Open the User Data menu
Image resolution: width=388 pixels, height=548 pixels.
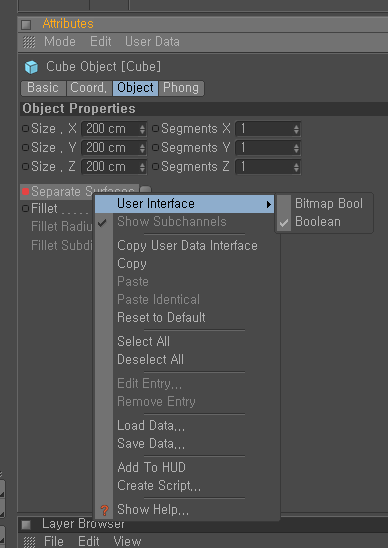click(152, 42)
